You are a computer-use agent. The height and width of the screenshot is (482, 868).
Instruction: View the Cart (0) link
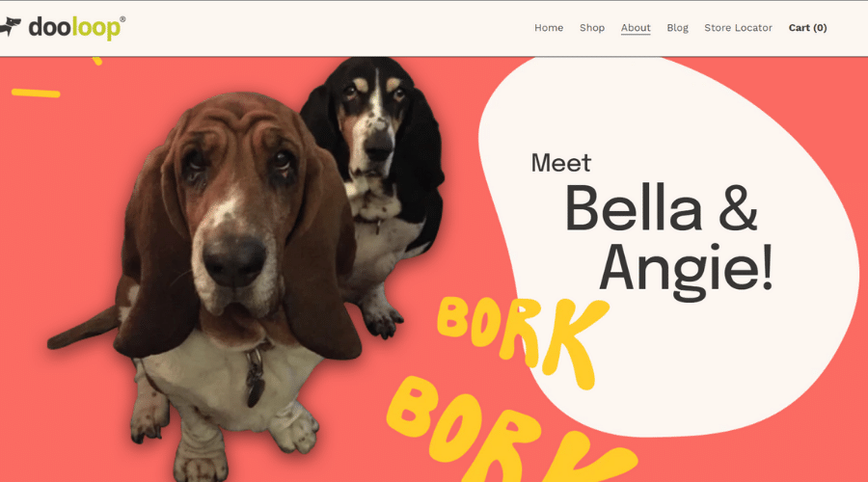(x=807, y=28)
